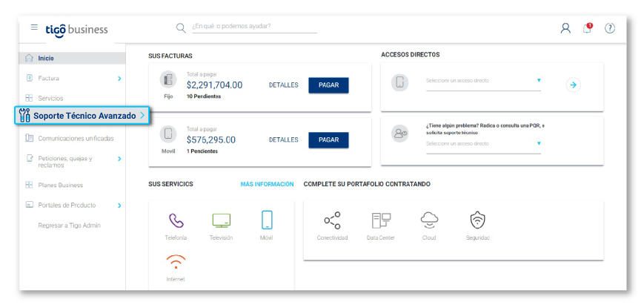
Task: Click the '10 Pendientes' text
Action: (204, 96)
